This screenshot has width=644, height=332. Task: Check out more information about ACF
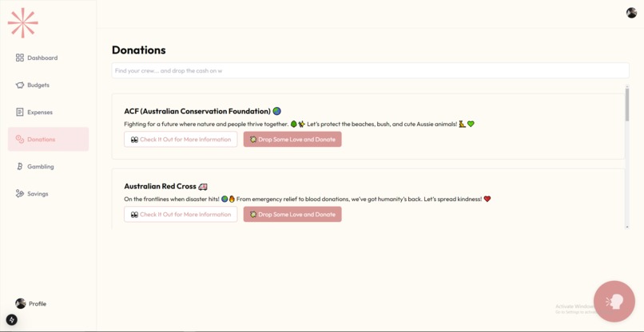click(181, 139)
